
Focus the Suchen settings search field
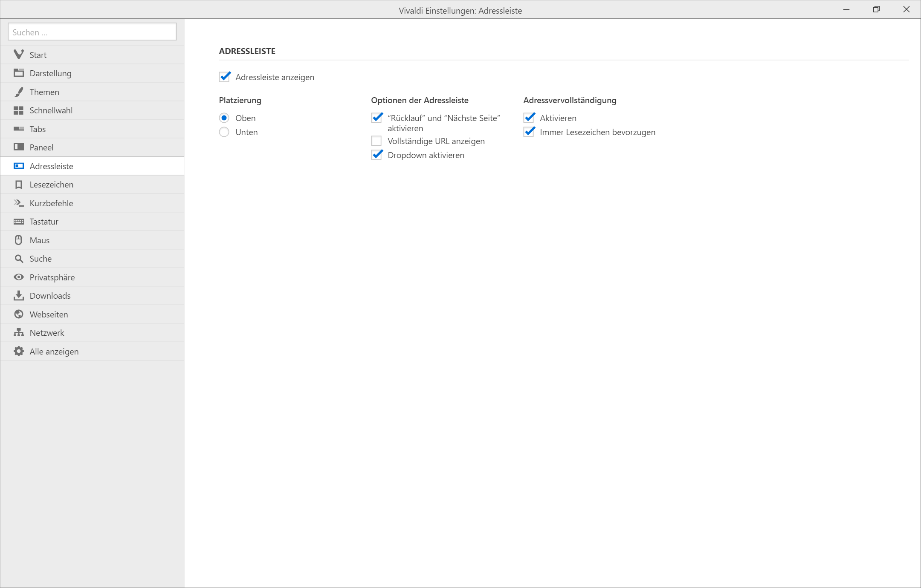coord(92,32)
